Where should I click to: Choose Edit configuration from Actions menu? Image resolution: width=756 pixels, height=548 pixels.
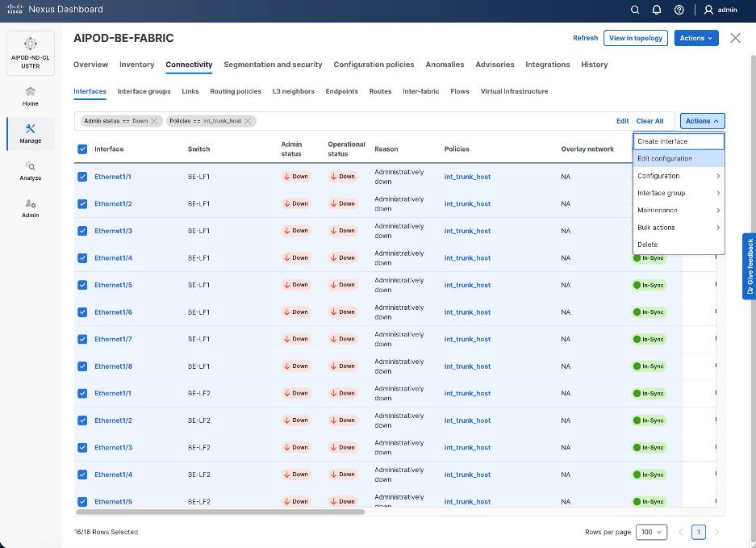click(x=665, y=158)
